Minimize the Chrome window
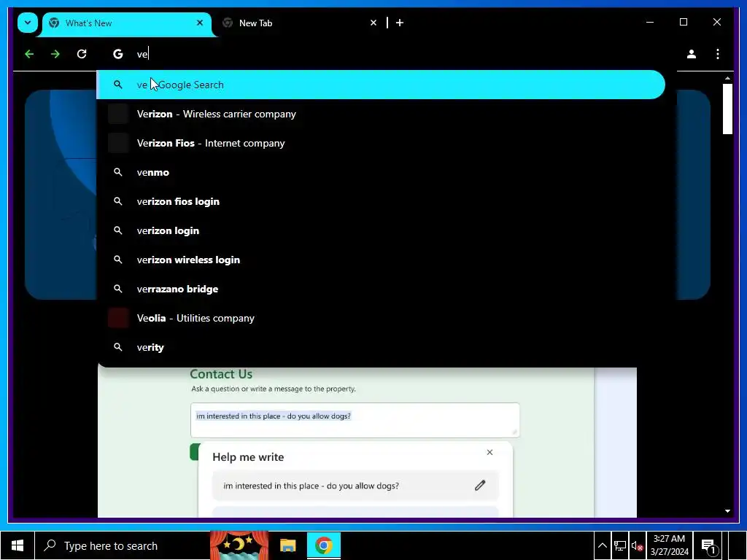This screenshot has width=747, height=560. tap(650, 23)
